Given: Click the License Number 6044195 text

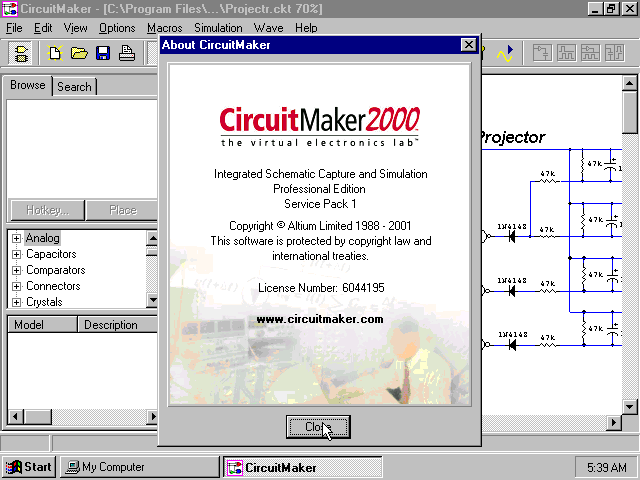Looking at the screenshot, I should 321,288.
